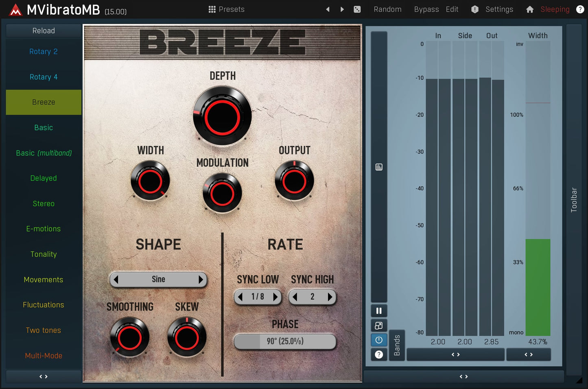Click the meters help question icon
The image size is (588, 389).
[379, 354]
